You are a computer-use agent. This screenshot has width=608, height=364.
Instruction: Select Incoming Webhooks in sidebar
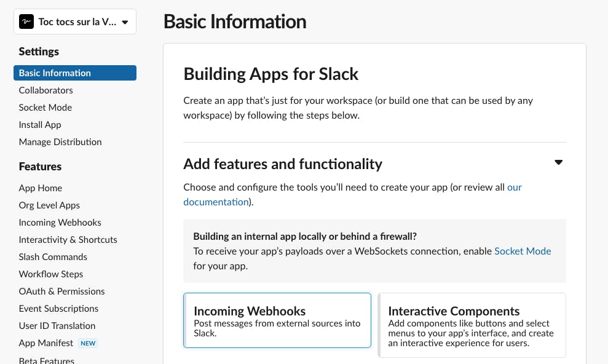point(60,223)
